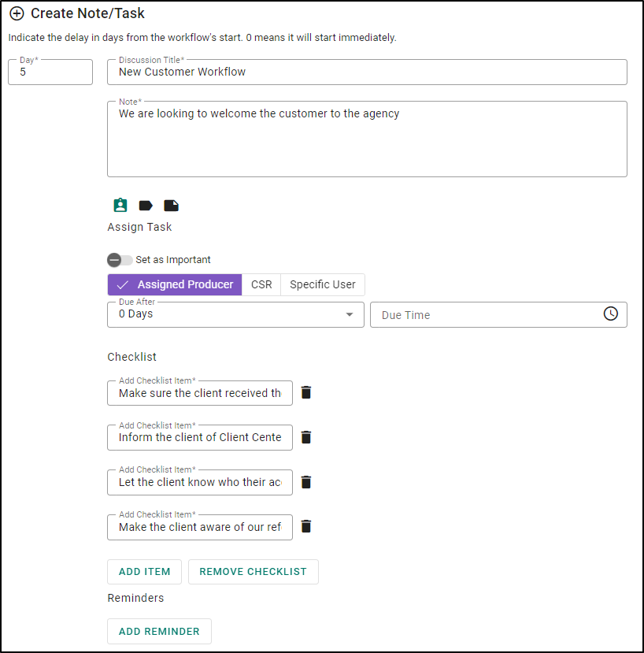Click the Assign Task clipboard-person icon
The height and width of the screenshot is (653, 644).
click(x=120, y=206)
